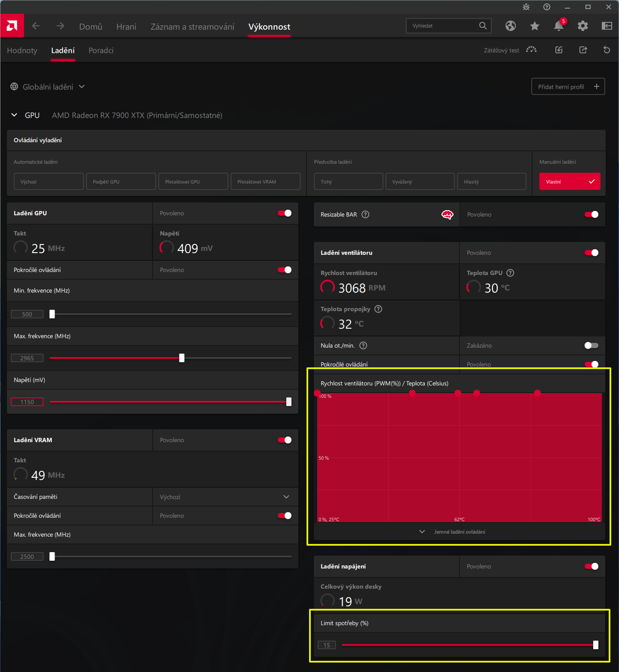Viewport: 619px width, 672px height.
Task: Select Podpětí GPU preset
Action: point(121,181)
